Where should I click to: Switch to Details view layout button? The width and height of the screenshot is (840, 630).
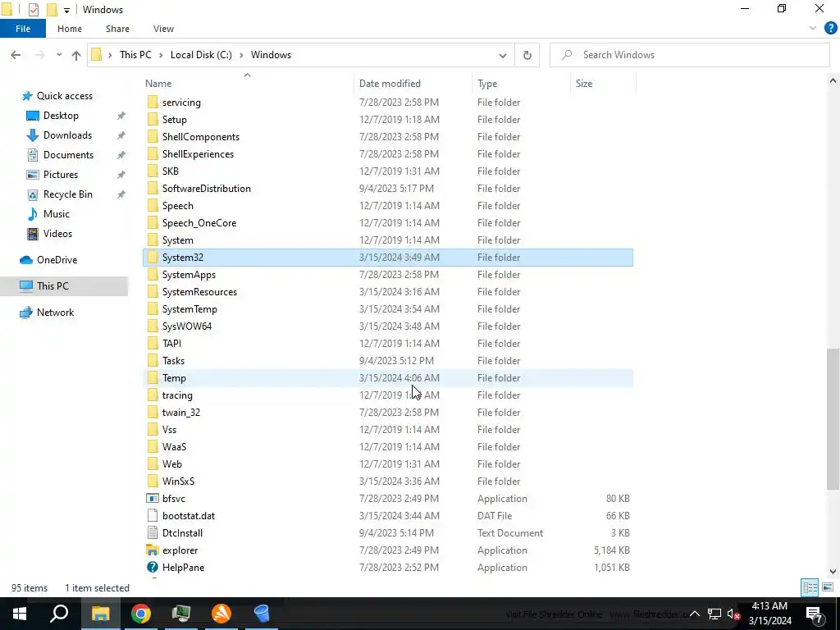click(x=810, y=587)
